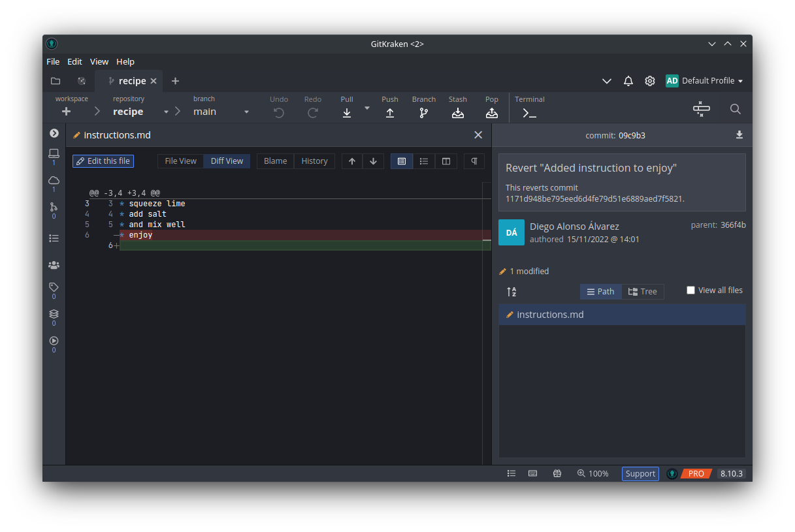Open the History view

click(314, 161)
